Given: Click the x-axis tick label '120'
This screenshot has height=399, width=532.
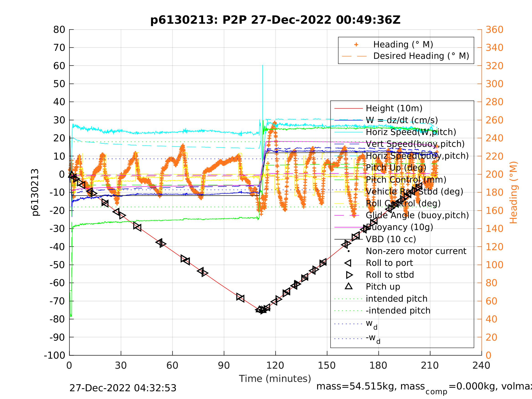Looking at the screenshot, I should point(275,365).
